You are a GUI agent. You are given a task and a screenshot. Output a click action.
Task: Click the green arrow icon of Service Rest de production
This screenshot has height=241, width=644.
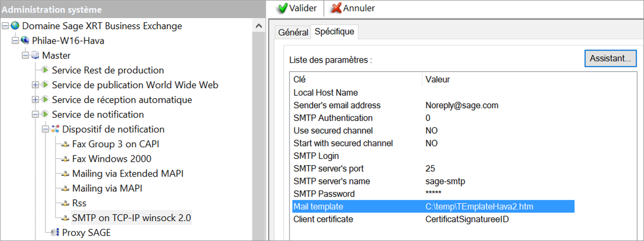pos(45,70)
